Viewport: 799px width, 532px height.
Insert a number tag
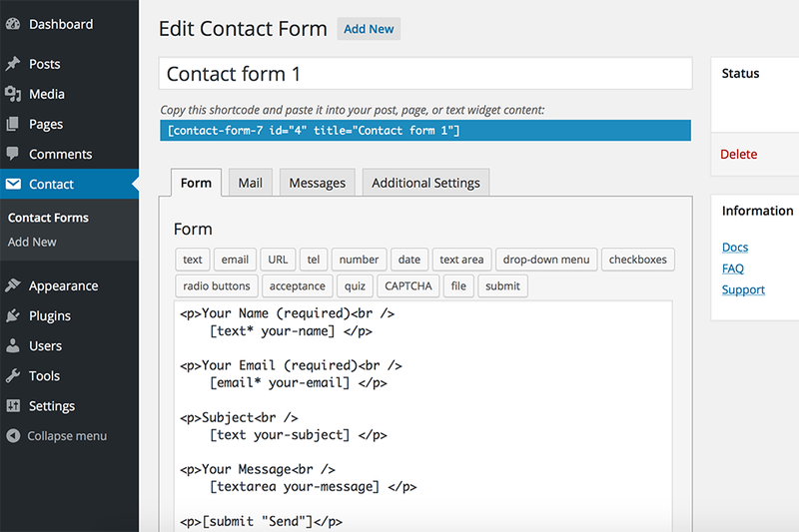(x=360, y=260)
